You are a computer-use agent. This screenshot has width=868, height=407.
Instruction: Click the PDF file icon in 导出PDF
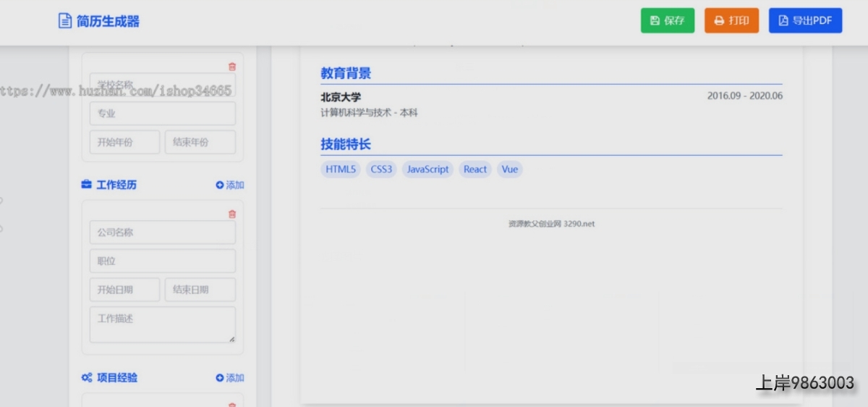click(783, 21)
